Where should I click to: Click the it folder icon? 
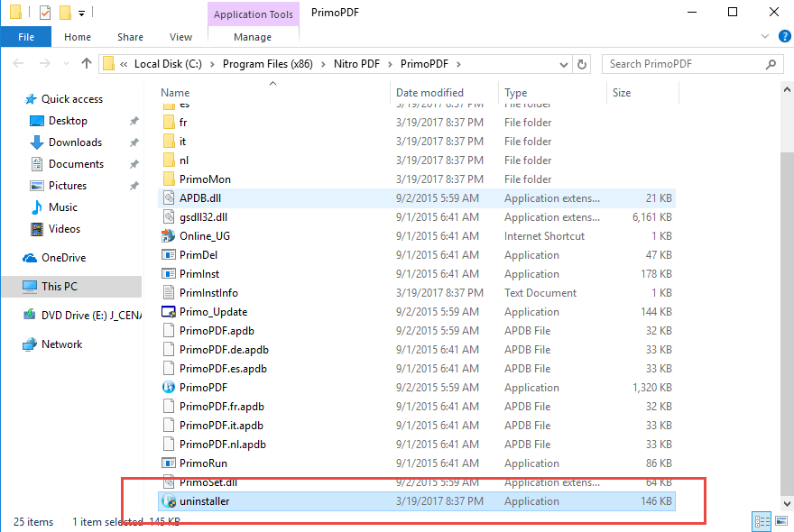pos(169,142)
